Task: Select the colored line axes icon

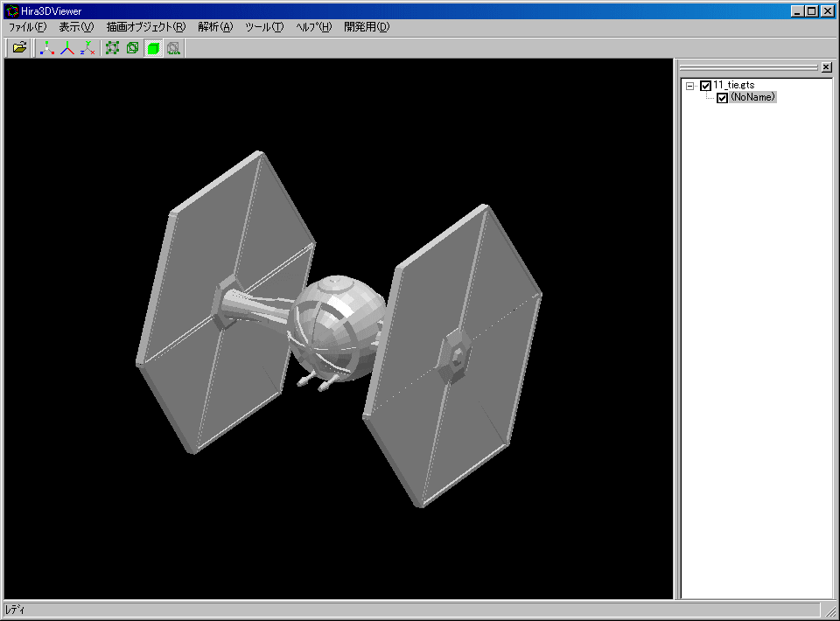Action: (x=67, y=48)
